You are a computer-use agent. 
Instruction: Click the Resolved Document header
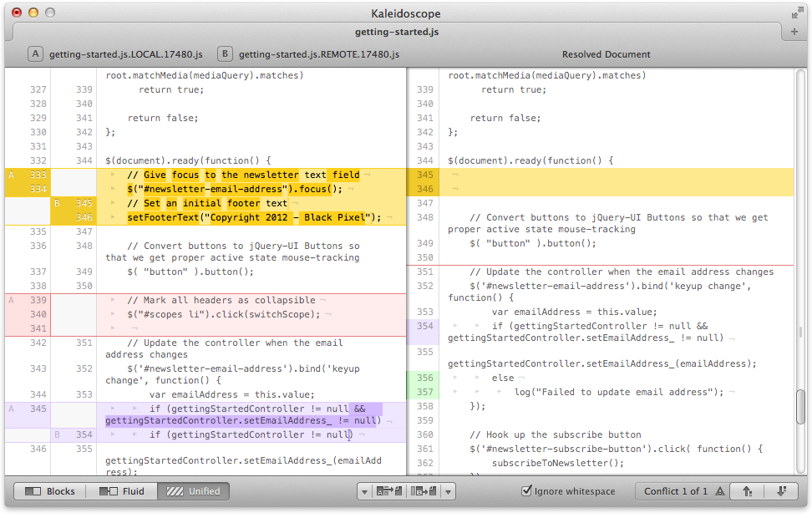(x=606, y=54)
